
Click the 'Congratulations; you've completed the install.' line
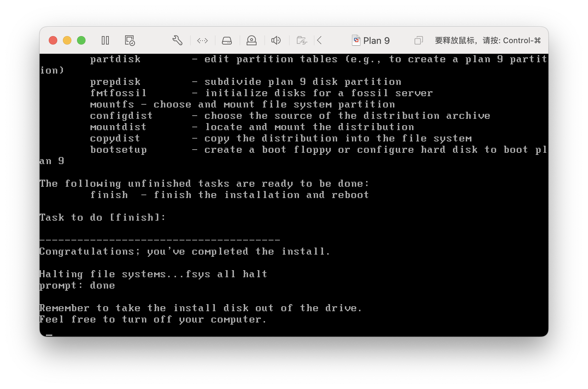(x=185, y=251)
